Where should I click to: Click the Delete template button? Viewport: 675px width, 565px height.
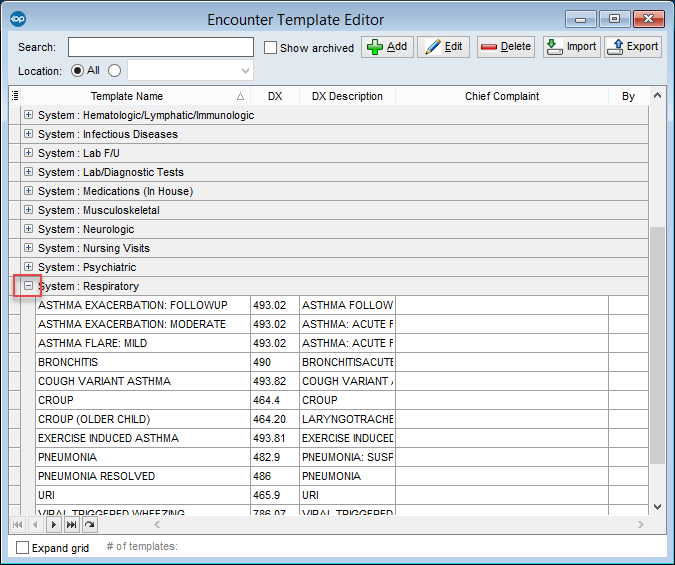click(505, 47)
